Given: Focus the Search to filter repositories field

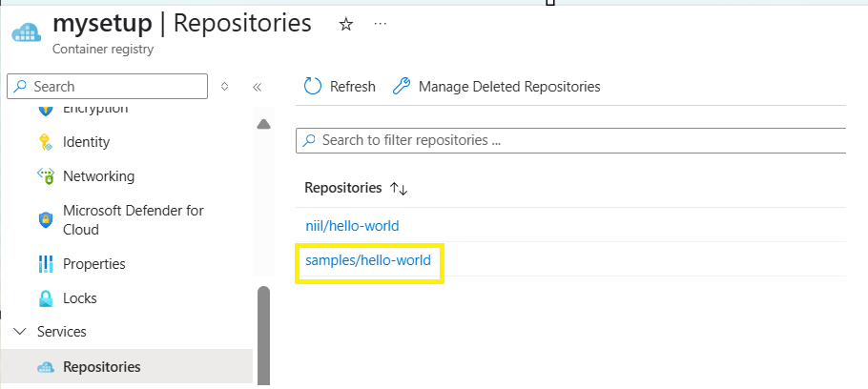Looking at the screenshot, I should [x=570, y=140].
